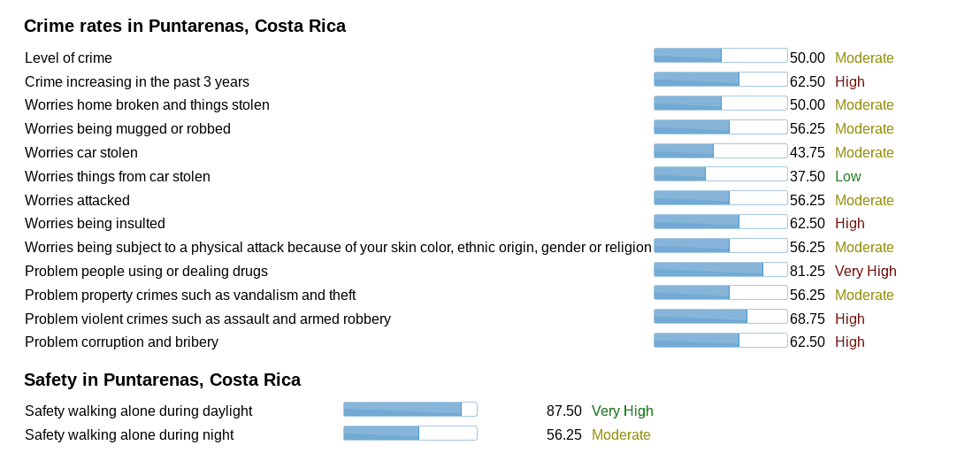Screen dimensions: 980x453
Task: Click the 'Safety walking alone during daylight' bar
Action: click(410, 409)
